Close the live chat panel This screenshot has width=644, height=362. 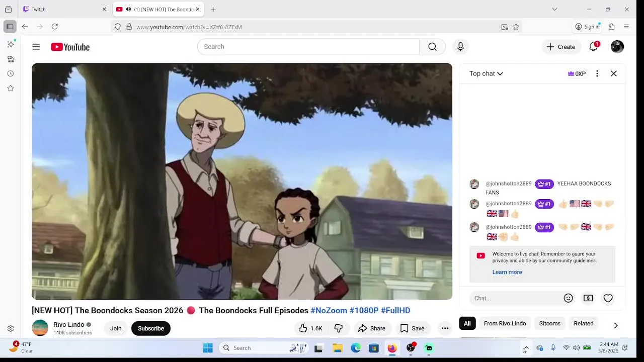point(614,73)
